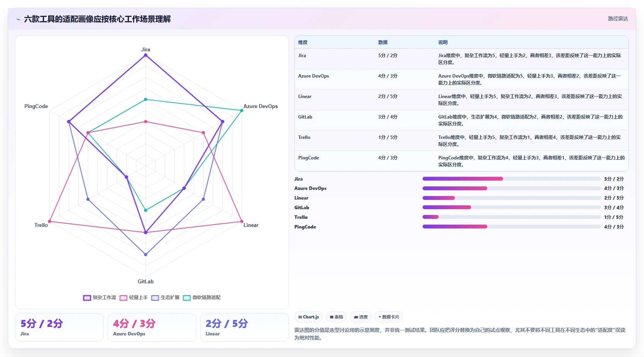Screen dimensions: 644x357
Task: Click the 3分 / 4分 value beside the GitLab bar
Action: tap(614, 208)
